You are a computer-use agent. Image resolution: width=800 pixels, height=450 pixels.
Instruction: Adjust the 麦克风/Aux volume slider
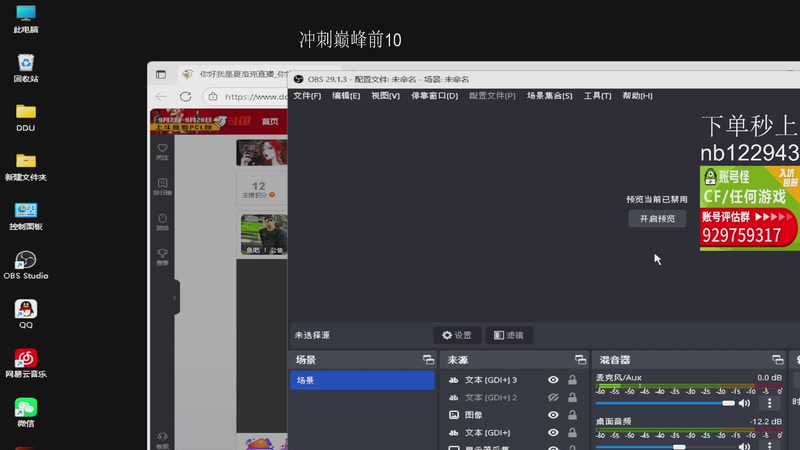point(665,404)
